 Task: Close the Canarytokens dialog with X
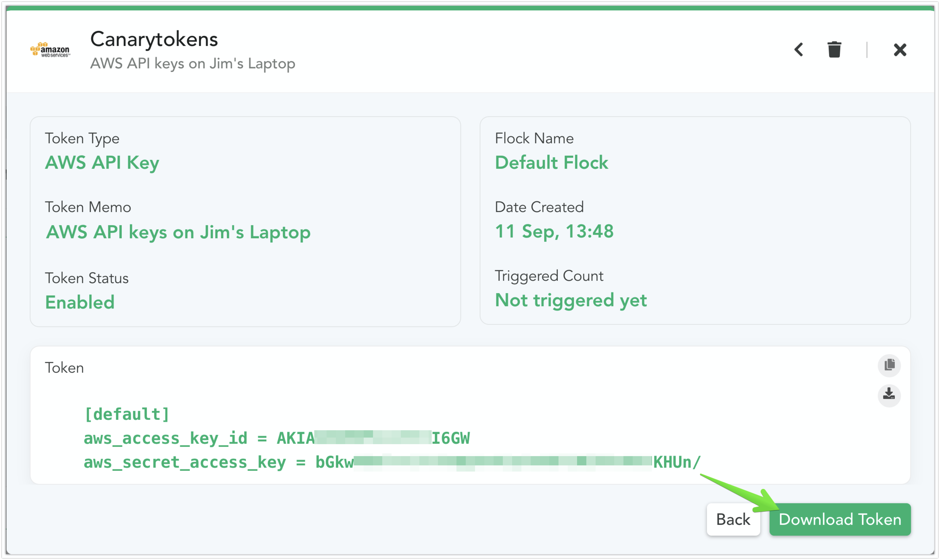(900, 49)
